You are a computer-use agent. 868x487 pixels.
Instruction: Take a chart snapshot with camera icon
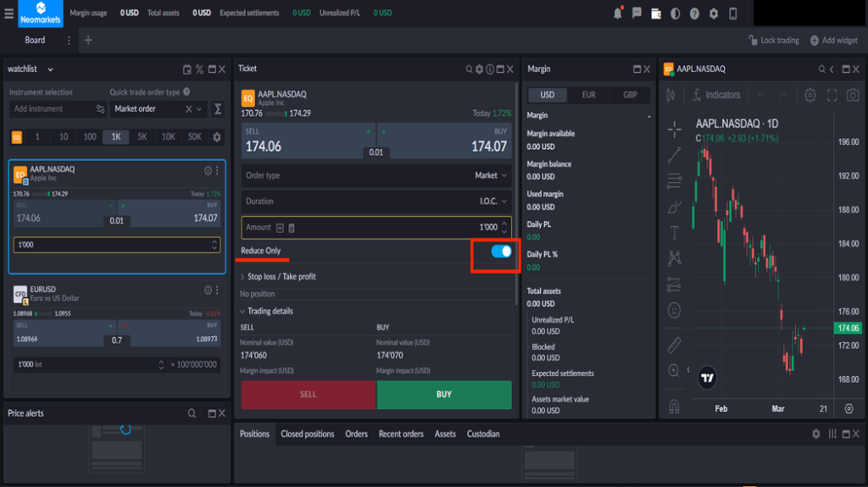click(x=853, y=95)
